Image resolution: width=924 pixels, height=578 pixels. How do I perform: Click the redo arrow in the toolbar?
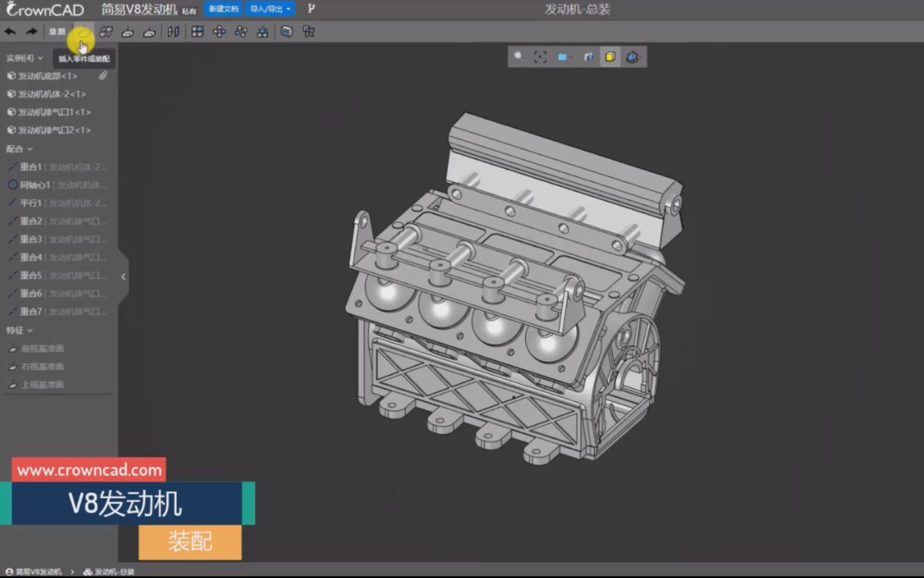[31, 31]
